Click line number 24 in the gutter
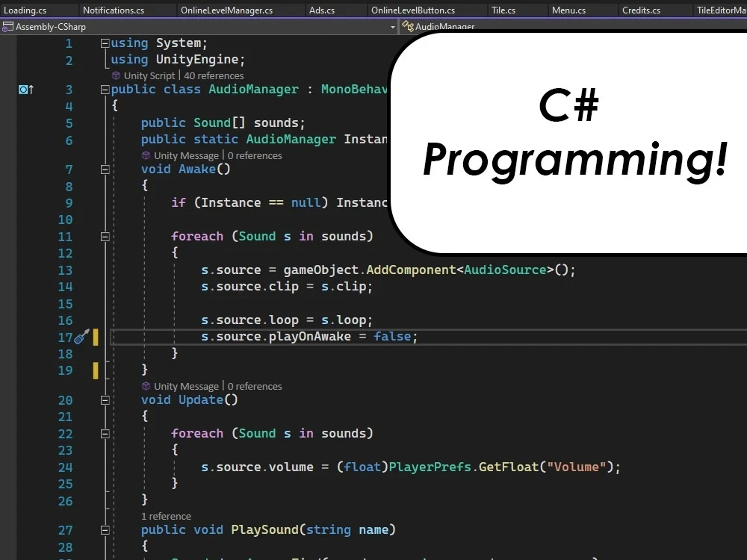Image resolution: width=747 pixels, height=560 pixels. point(65,467)
